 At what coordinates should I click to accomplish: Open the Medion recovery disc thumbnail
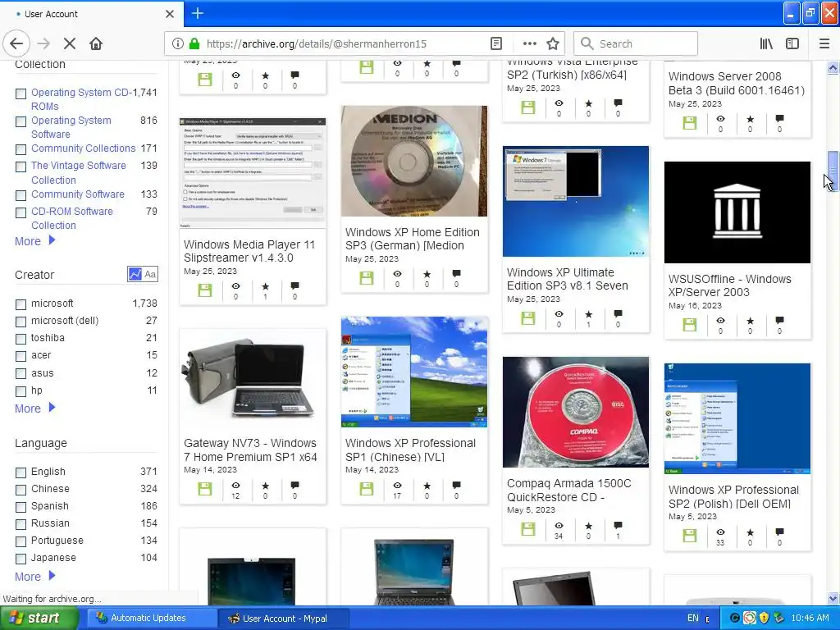(414, 161)
